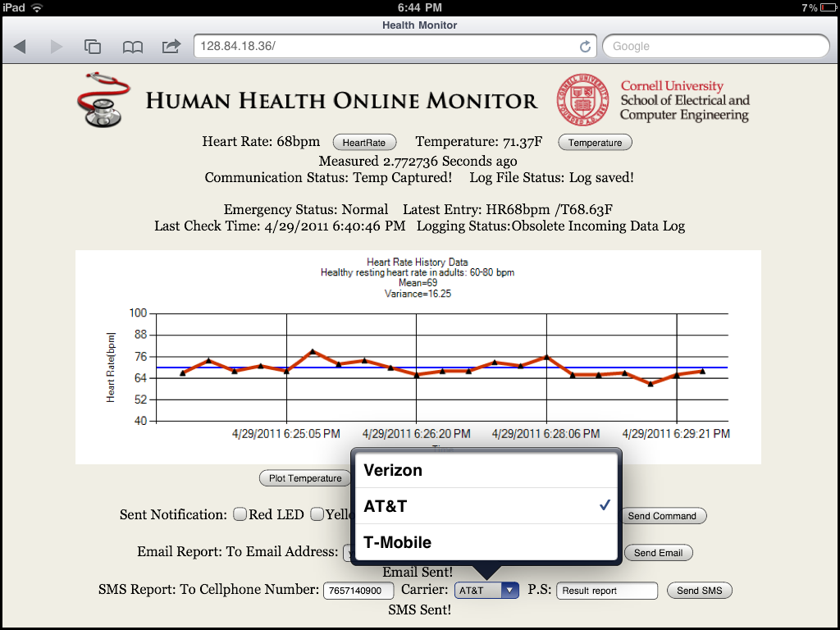Tap the Safari forward arrow
840x630 pixels.
pos(57,47)
